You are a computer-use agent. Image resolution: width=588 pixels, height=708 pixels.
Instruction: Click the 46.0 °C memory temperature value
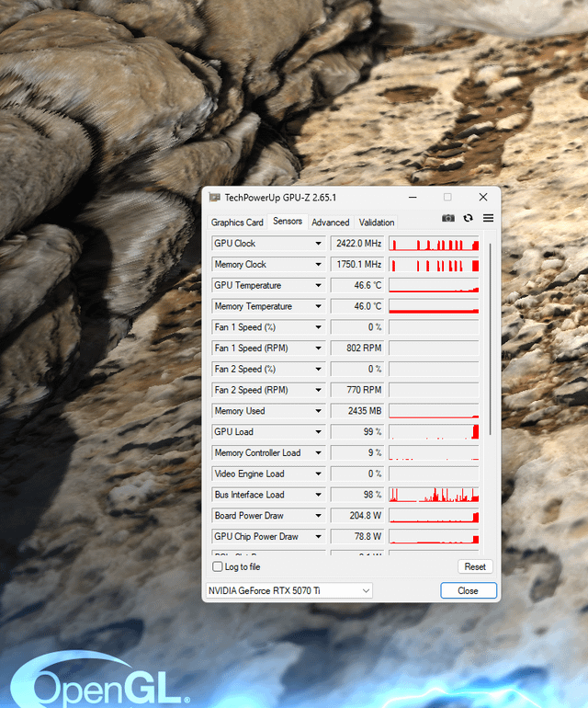click(x=357, y=306)
